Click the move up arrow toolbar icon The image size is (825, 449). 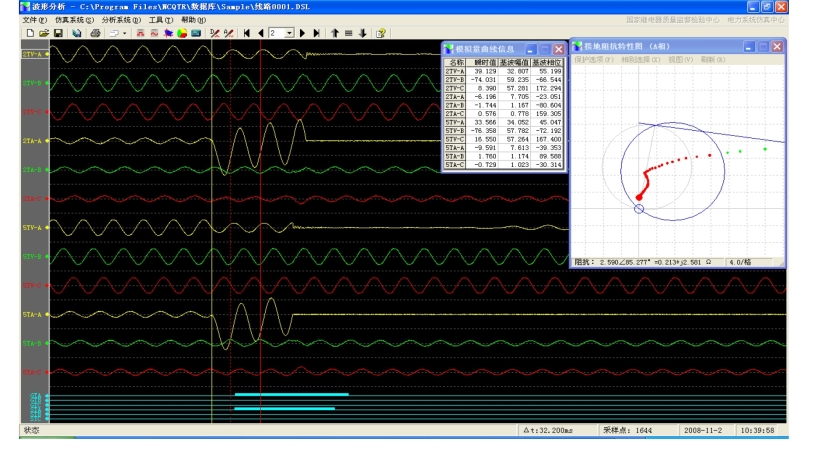[x=335, y=33]
